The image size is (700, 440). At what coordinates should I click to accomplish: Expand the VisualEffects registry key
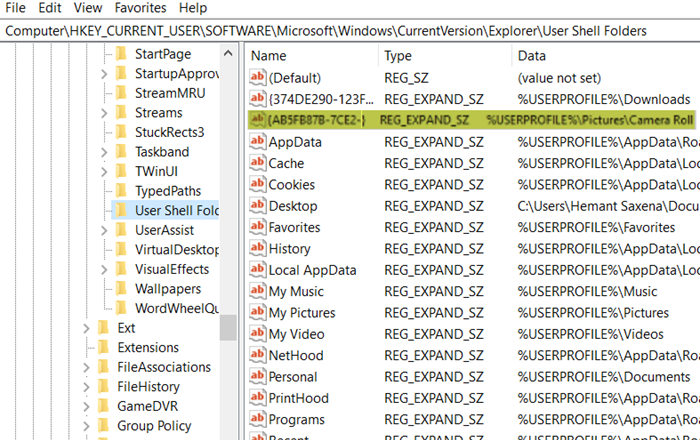(105, 269)
